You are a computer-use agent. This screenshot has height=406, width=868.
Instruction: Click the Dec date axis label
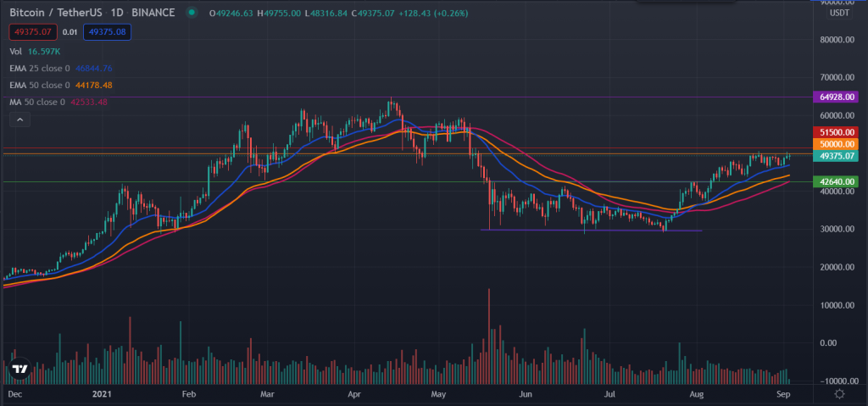15,394
